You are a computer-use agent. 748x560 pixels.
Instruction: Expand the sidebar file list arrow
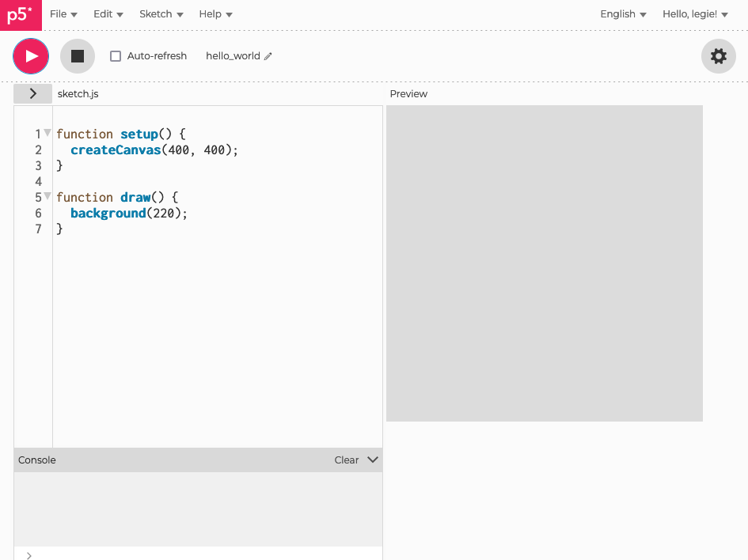pyautogui.click(x=32, y=93)
